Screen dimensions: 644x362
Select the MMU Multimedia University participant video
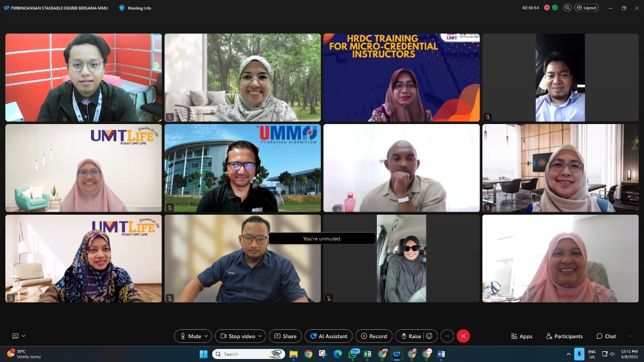tap(243, 168)
